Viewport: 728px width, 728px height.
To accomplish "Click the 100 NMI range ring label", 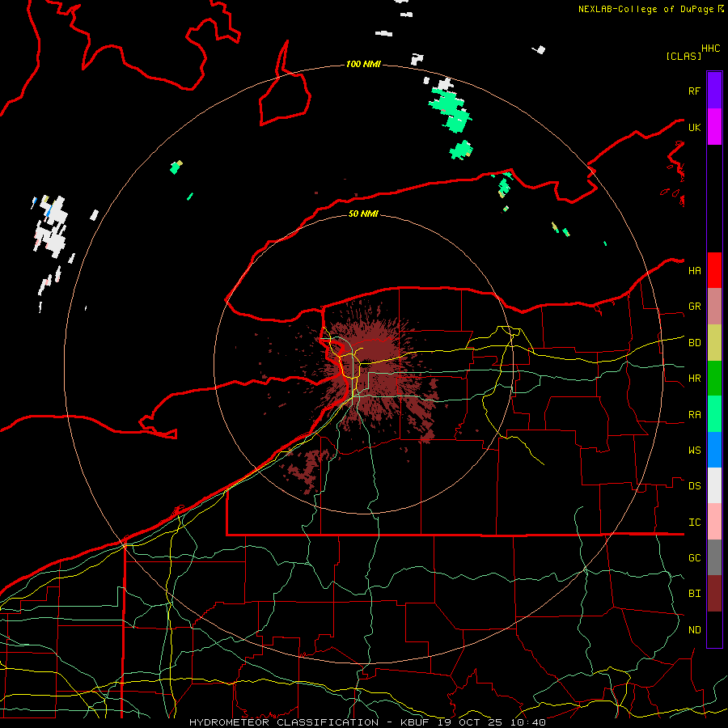I will [x=363, y=64].
